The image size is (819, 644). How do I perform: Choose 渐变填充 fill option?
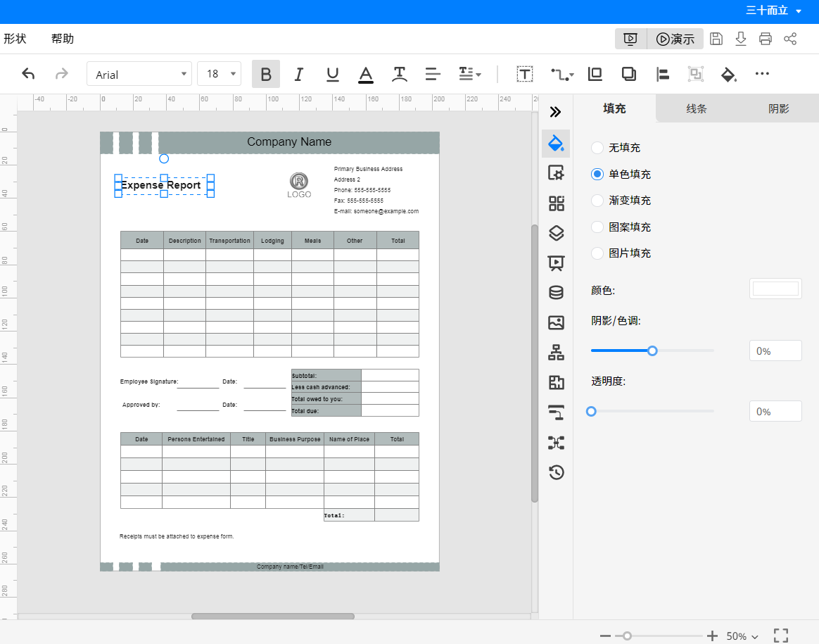point(597,201)
